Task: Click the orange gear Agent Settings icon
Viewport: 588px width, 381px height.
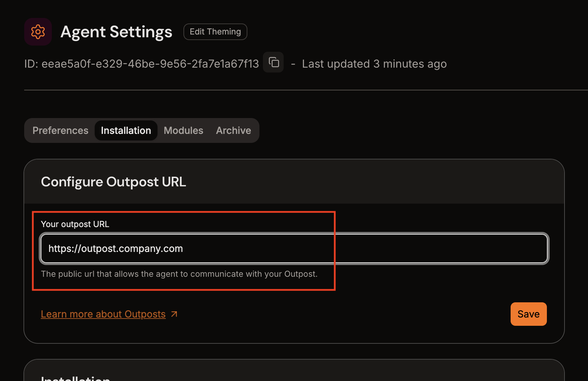Action: pyautogui.click(x=38, y=32)
